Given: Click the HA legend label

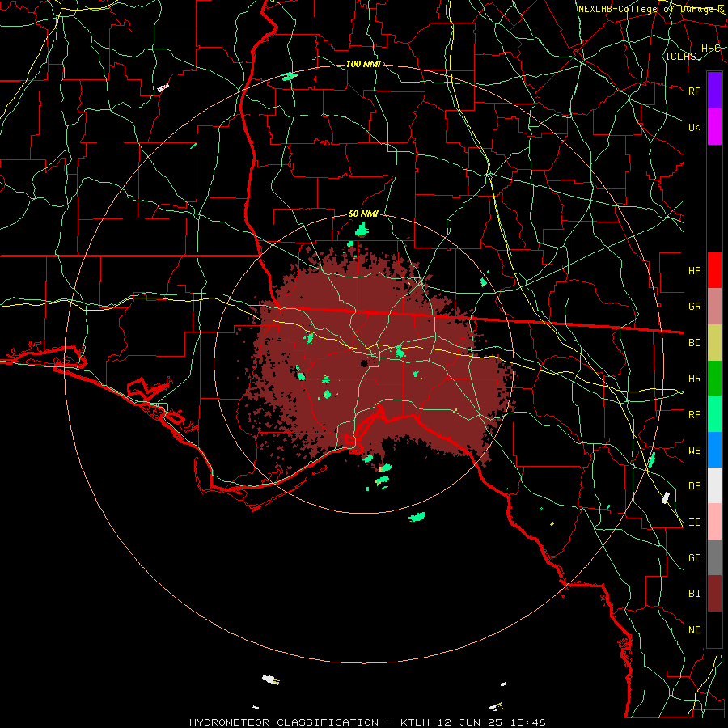Looking at the screenshot, I should (694, 271).
